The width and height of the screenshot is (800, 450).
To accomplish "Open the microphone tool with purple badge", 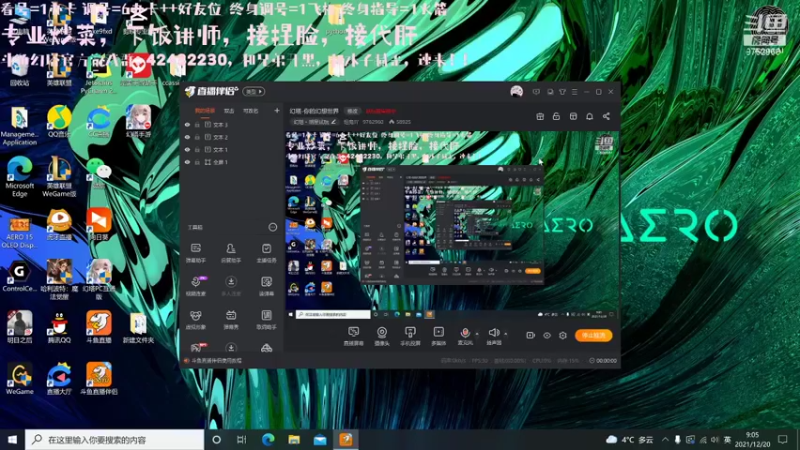I will (x=196, y=286).
